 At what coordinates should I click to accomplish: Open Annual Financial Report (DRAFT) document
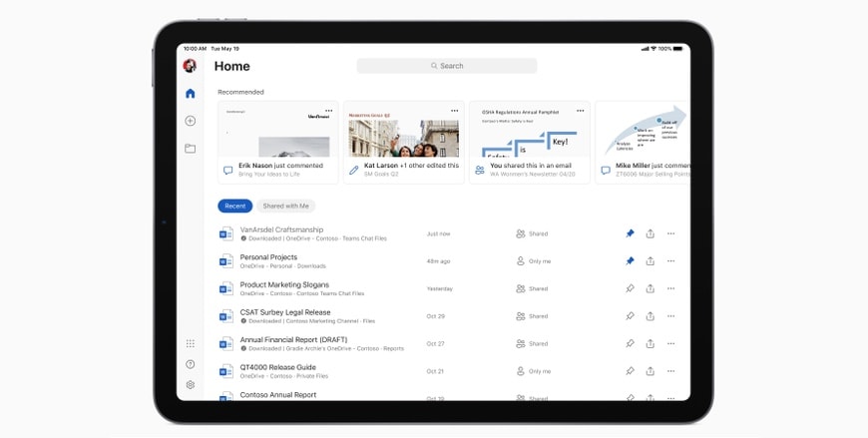293,340
